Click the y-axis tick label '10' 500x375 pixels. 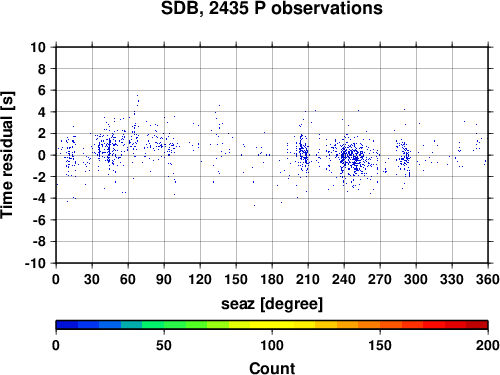38,47
